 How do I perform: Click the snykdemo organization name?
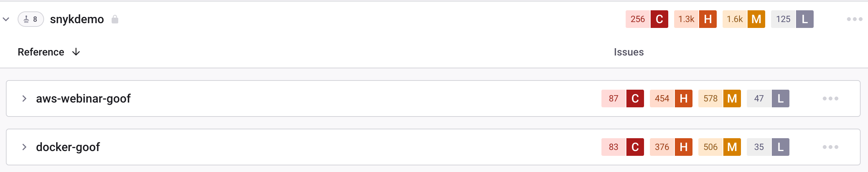point(77,19)
